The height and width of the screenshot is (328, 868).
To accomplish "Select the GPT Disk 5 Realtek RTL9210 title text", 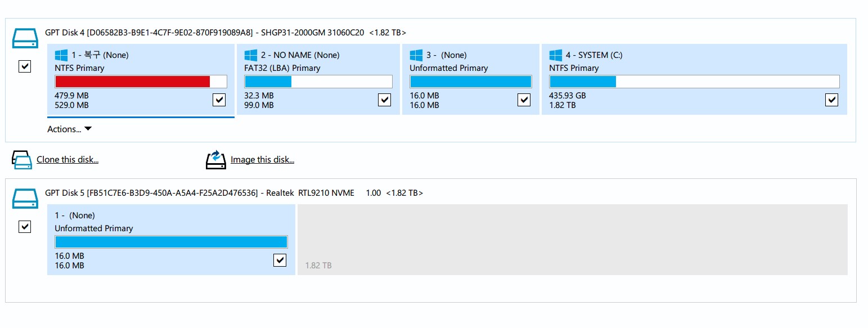I will coord(234,193).
